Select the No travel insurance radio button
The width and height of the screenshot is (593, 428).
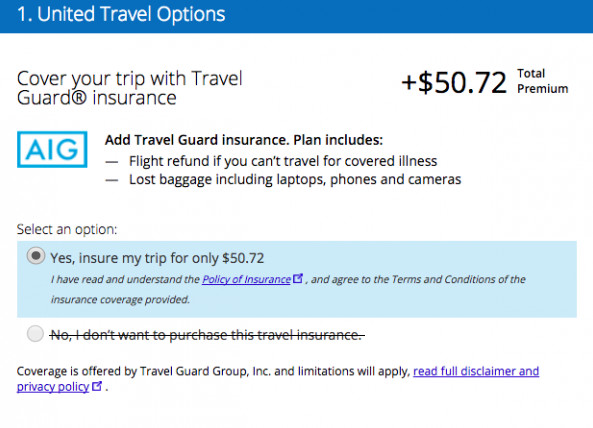(36, 334)
